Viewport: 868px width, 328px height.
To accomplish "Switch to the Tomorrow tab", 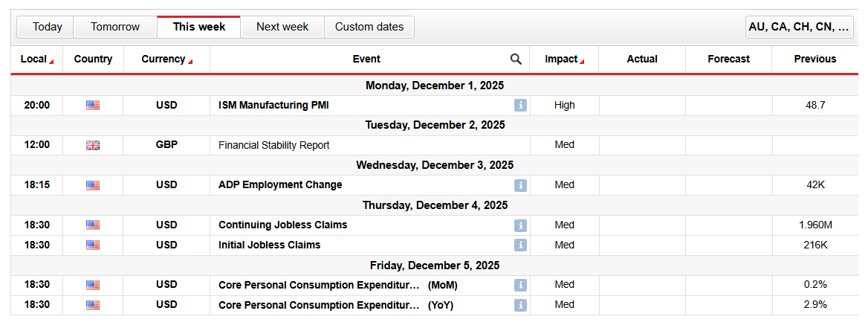I will click(x=115, y=27).
